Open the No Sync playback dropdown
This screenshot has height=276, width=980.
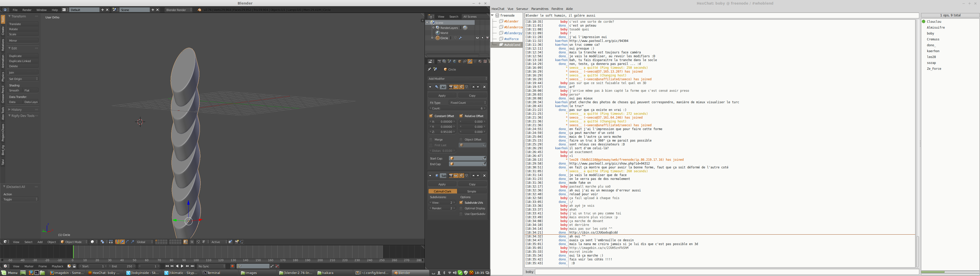click(212, 266)
